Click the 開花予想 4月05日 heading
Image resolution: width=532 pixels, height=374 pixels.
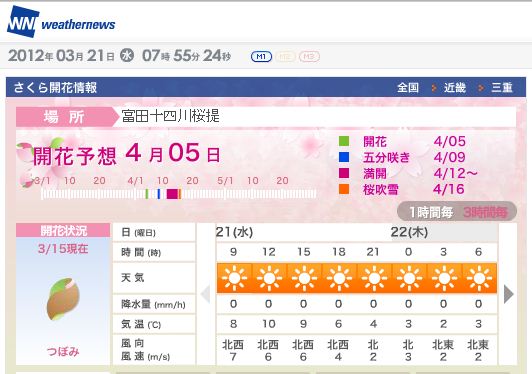127,153
